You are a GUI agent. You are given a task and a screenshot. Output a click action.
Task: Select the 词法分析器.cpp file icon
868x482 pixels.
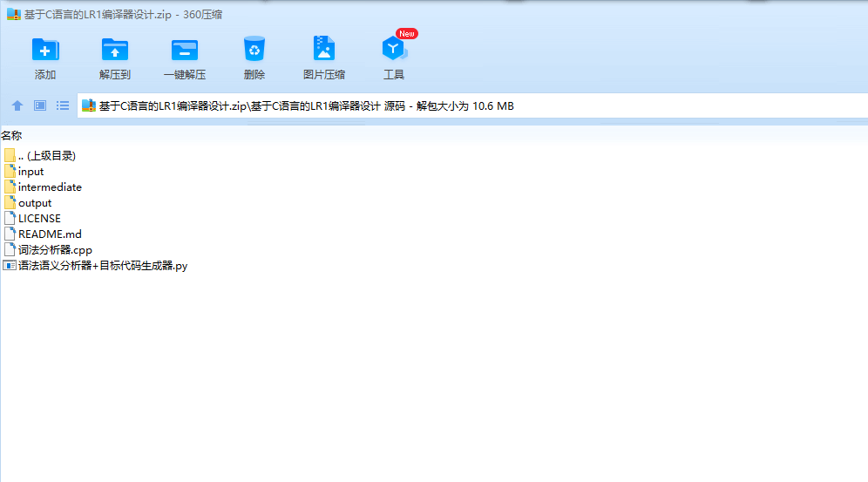pos(10,249)
